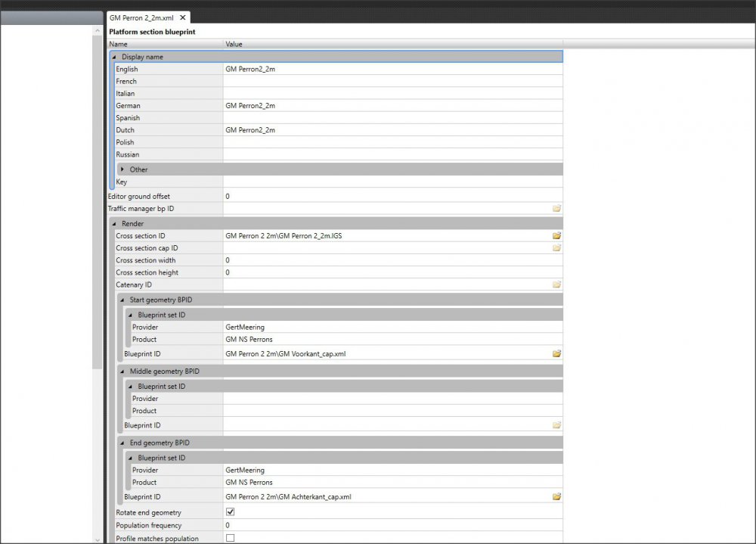
Task: Browse for Catenary ID using folder icon
Action: (556, 284)
